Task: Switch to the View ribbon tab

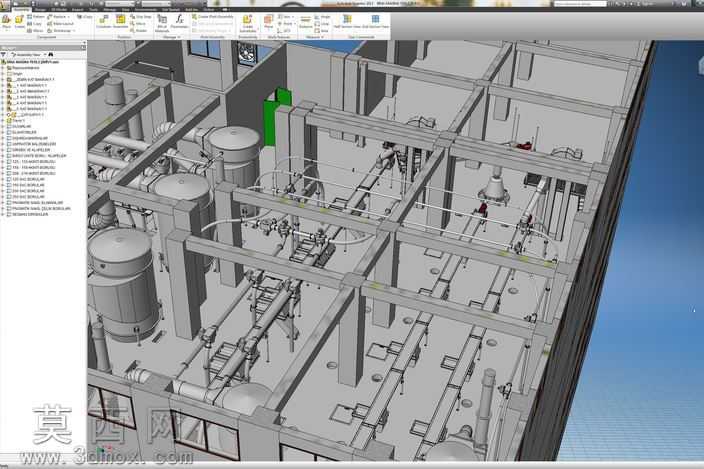Action: [126, 9]
